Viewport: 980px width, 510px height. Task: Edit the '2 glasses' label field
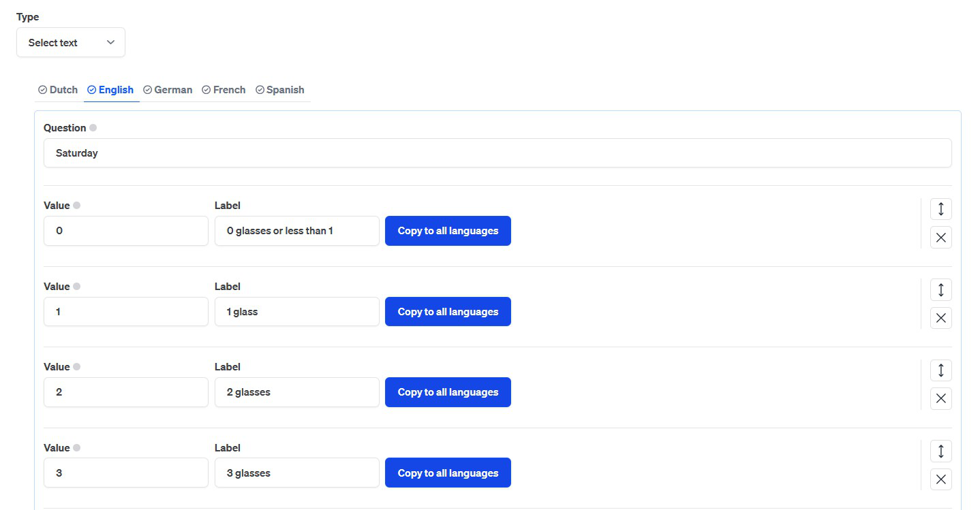tap(296, 392)
